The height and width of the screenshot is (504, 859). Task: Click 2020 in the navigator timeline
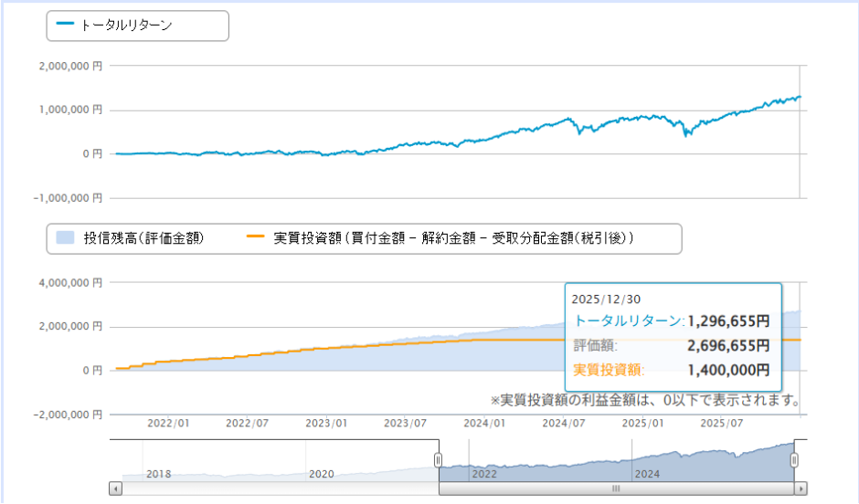coord(322,475)
